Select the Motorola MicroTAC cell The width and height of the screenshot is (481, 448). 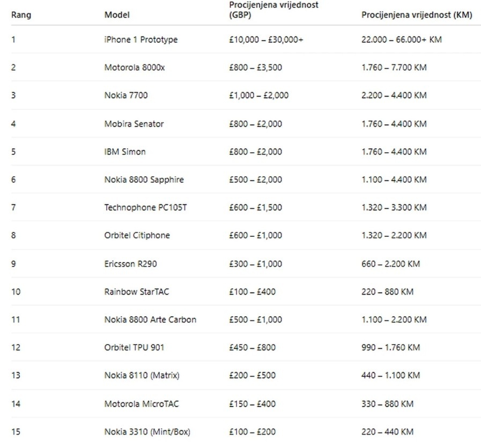pos(142,404)
